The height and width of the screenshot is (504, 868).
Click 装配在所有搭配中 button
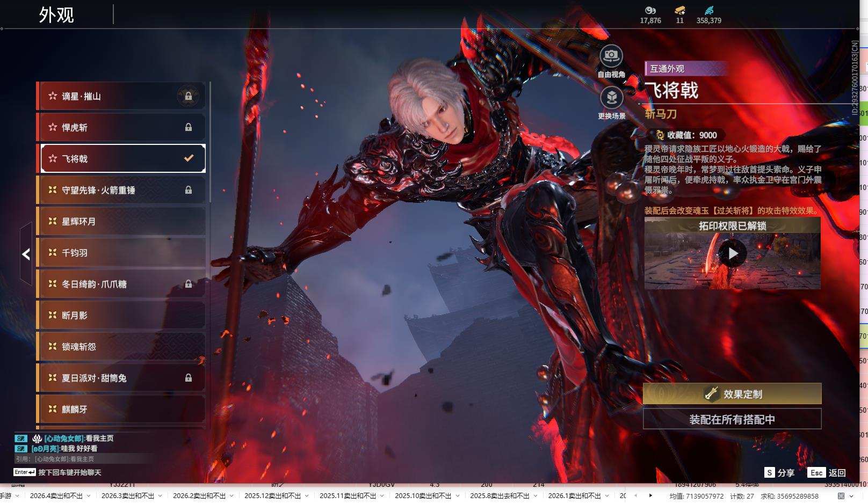pos(732,419)
